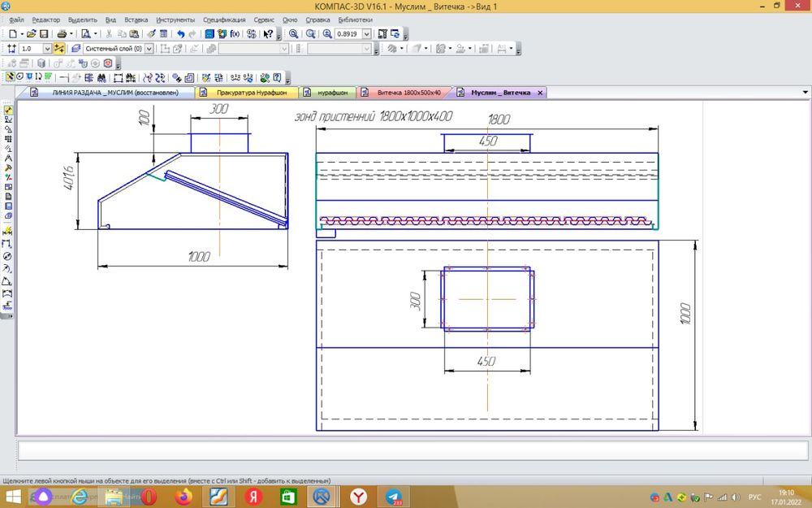
Task: Expand the 1.0 view scale dropdown
Action: (46, 49)
